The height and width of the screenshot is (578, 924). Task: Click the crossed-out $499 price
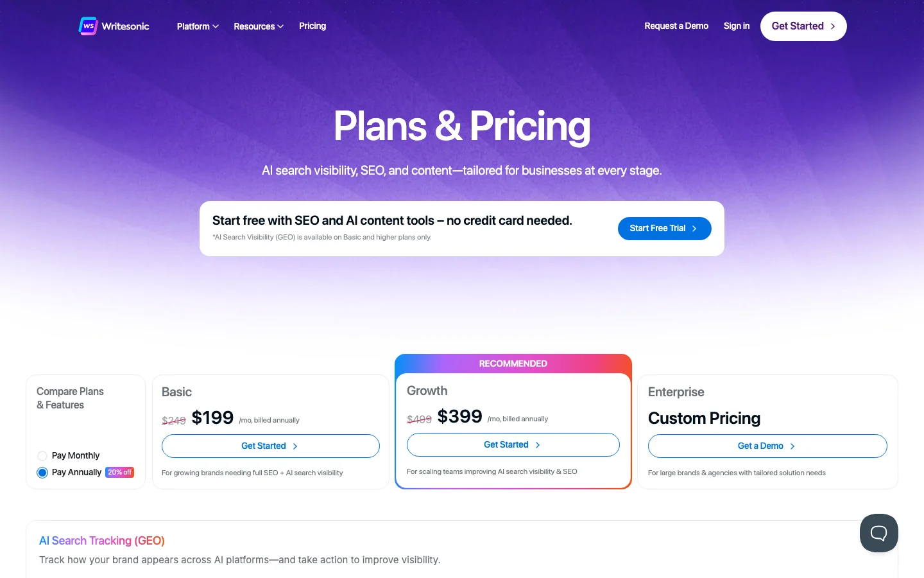(x=419, y=418)
